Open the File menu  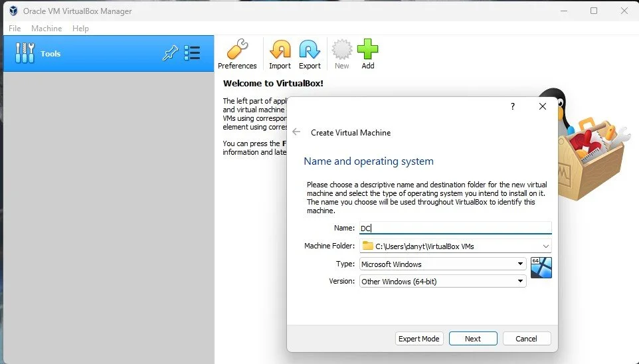tap(15, 29)
